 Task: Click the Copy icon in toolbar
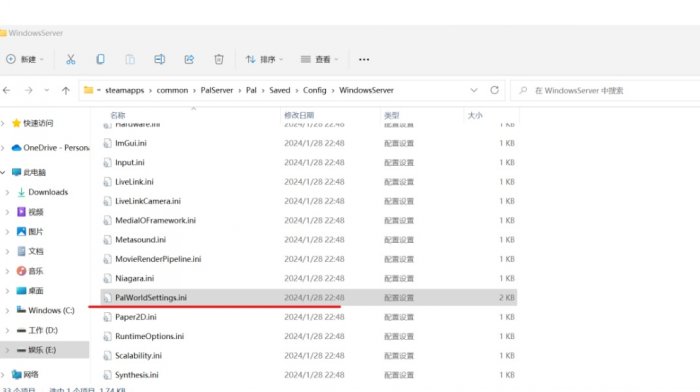[100, 59]
